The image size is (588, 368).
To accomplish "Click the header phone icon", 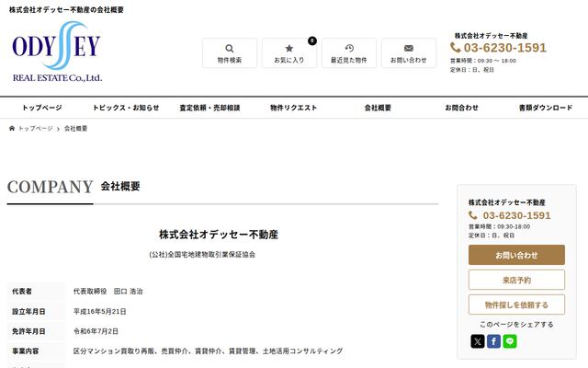I will [456, 48].
